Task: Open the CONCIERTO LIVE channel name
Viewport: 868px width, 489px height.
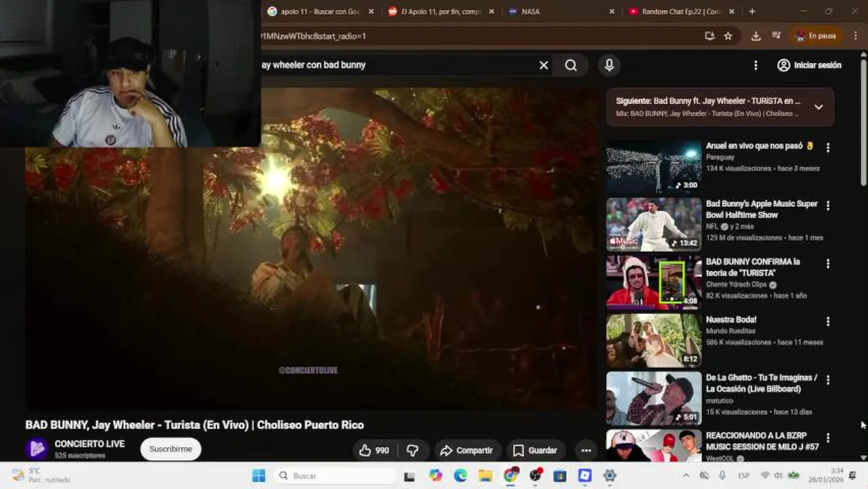Action: [x=90, y=444]
